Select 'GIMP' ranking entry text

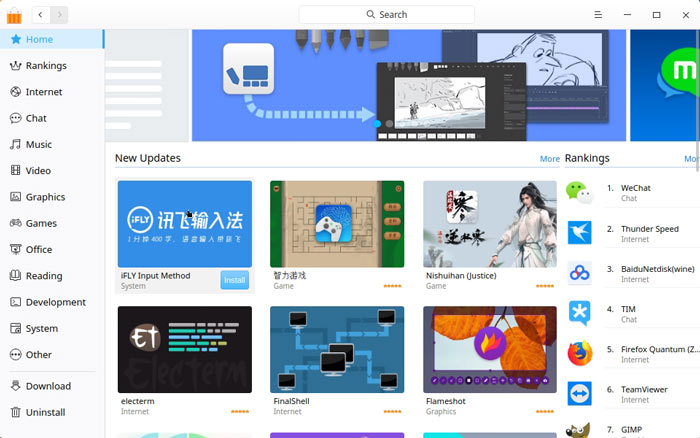pyautogui.click(x=631, y=430)
